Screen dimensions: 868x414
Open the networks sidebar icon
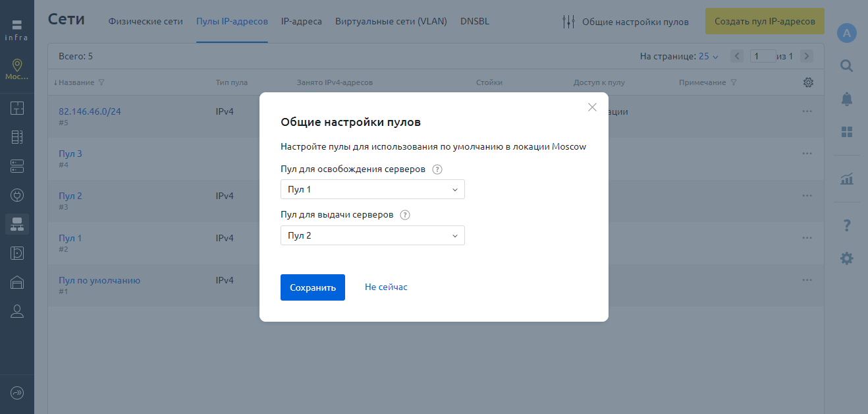point(17,224)
